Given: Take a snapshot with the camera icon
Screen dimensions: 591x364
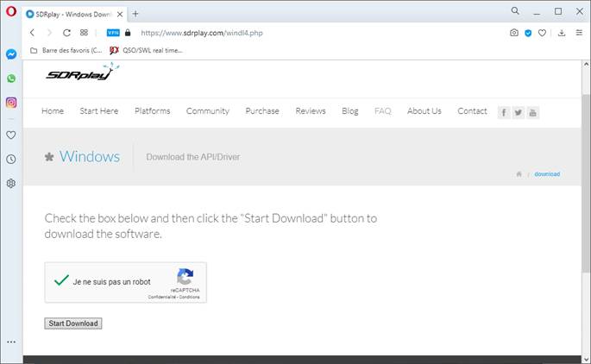Looking at the screenshot, I should click(514, 33).
